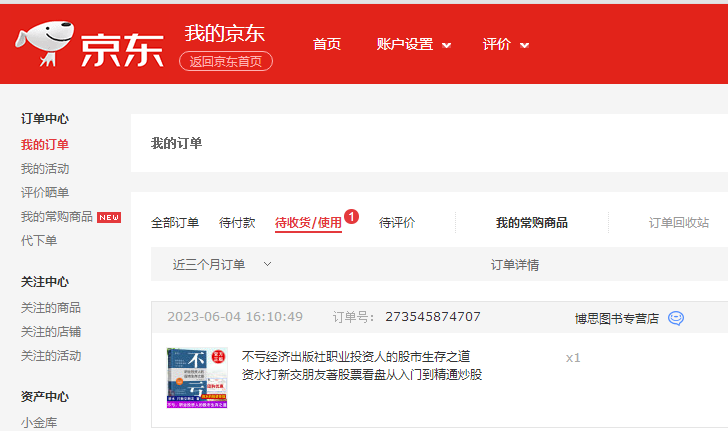
Task: Open 我的订单 in the sidebar
Action: 45,144
